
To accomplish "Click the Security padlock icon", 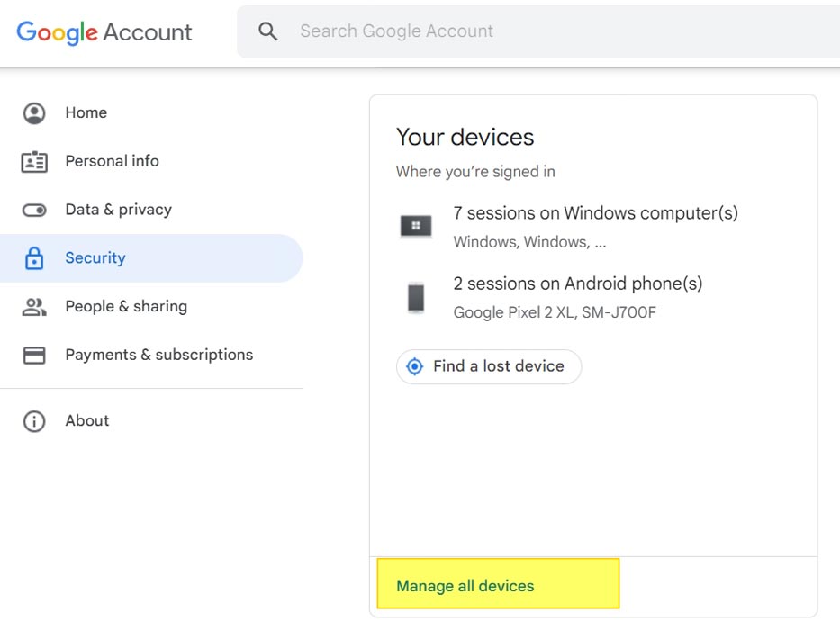I will click(34, 257).
